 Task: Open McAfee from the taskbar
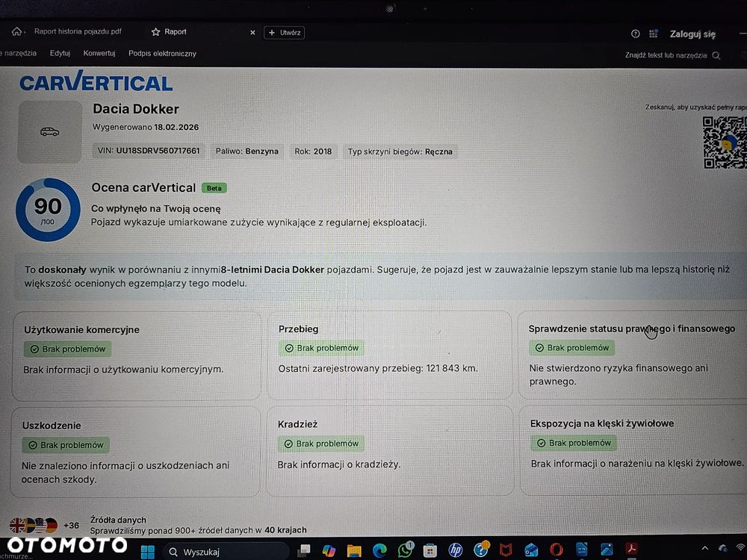coord(506,550)
